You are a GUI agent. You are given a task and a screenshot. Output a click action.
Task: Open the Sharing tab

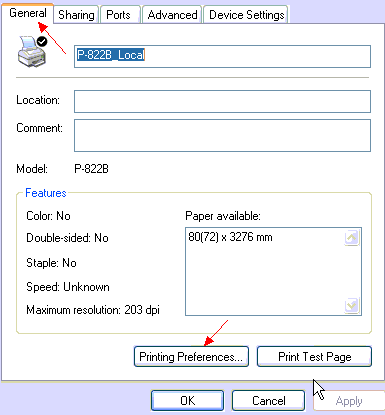click(76, 15)
